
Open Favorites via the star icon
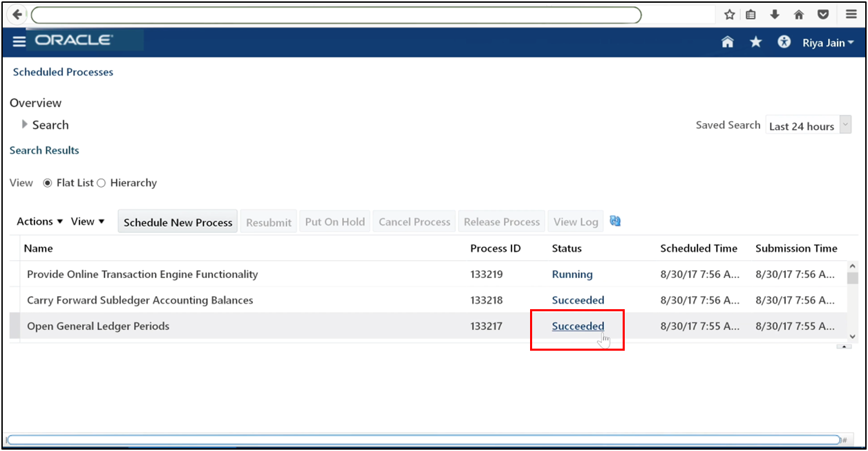(x=755, y=42)
